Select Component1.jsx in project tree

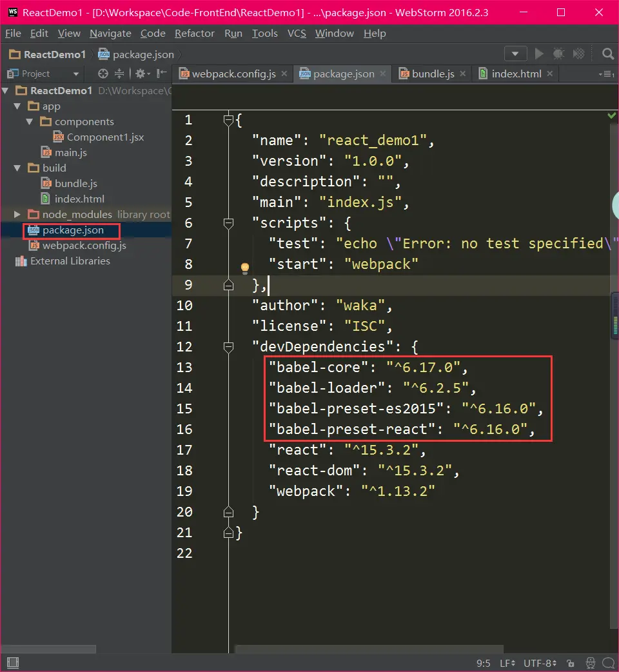99,137
